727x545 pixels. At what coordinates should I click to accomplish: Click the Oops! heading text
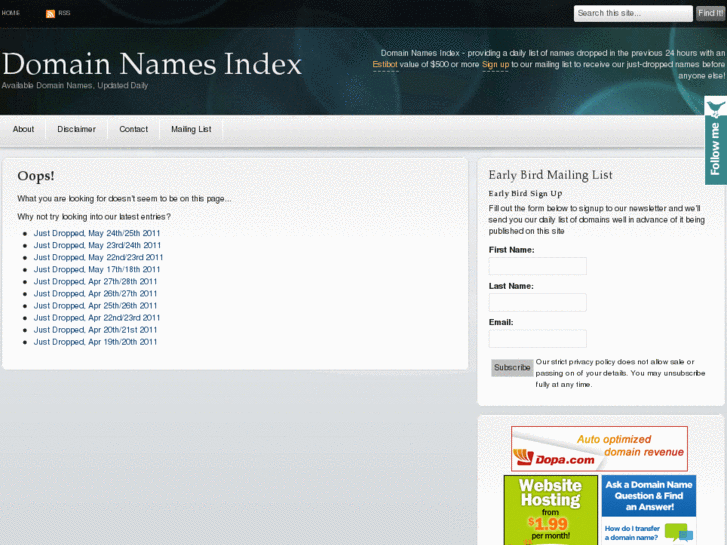(36, 176)
